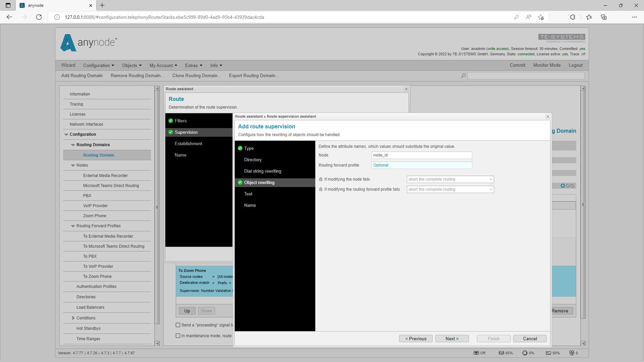This screenshot has width=644, height=362.
Task: Click Logout
Action: pyautogui.click(x=576, y=65)
